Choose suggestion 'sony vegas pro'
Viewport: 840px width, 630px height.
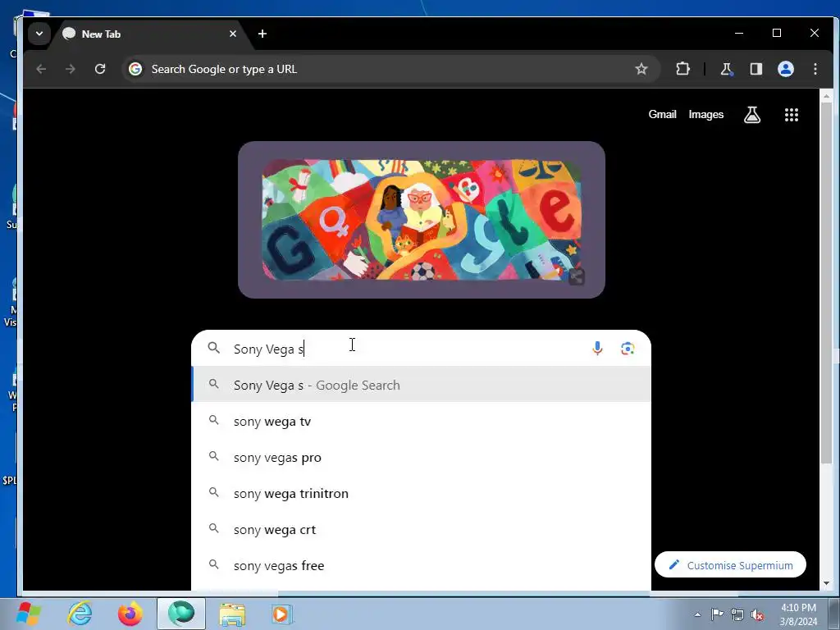pos(422,457)
